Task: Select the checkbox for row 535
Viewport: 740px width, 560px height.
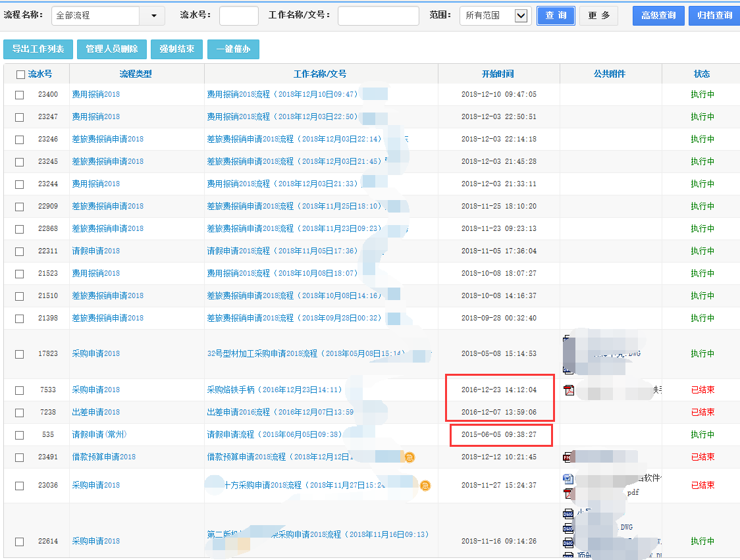Action: pos(20,435)
